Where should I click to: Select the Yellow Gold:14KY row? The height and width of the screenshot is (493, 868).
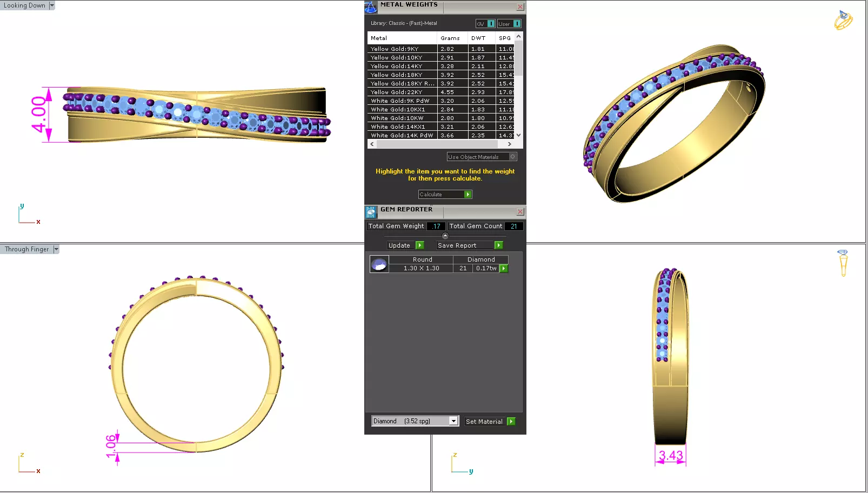point(442,66)
